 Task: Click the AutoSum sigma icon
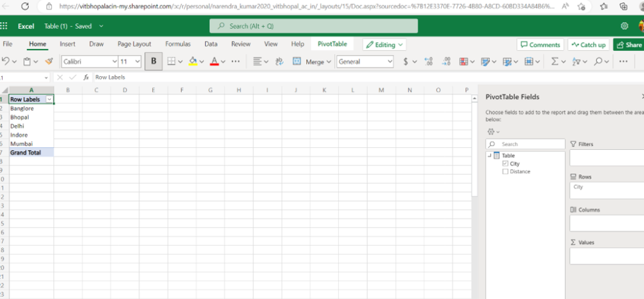click(x=555, y=61)
